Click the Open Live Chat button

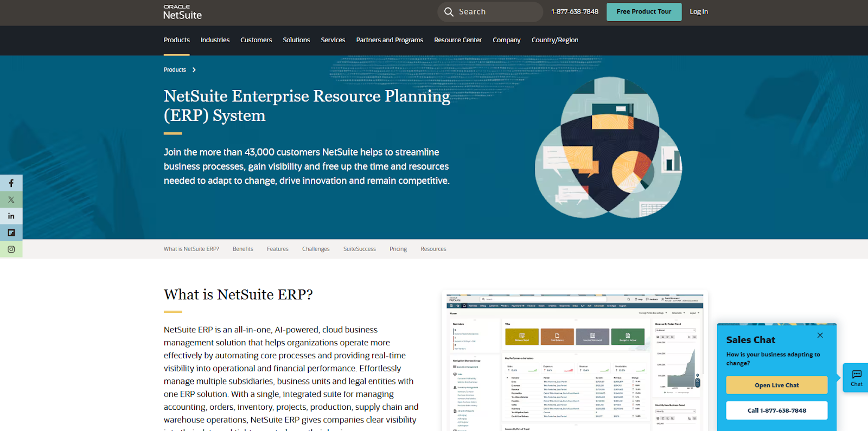point(777,385)
